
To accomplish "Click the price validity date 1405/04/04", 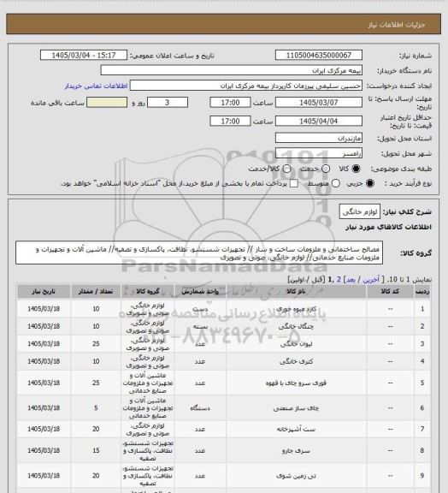I will coord(319,121).
